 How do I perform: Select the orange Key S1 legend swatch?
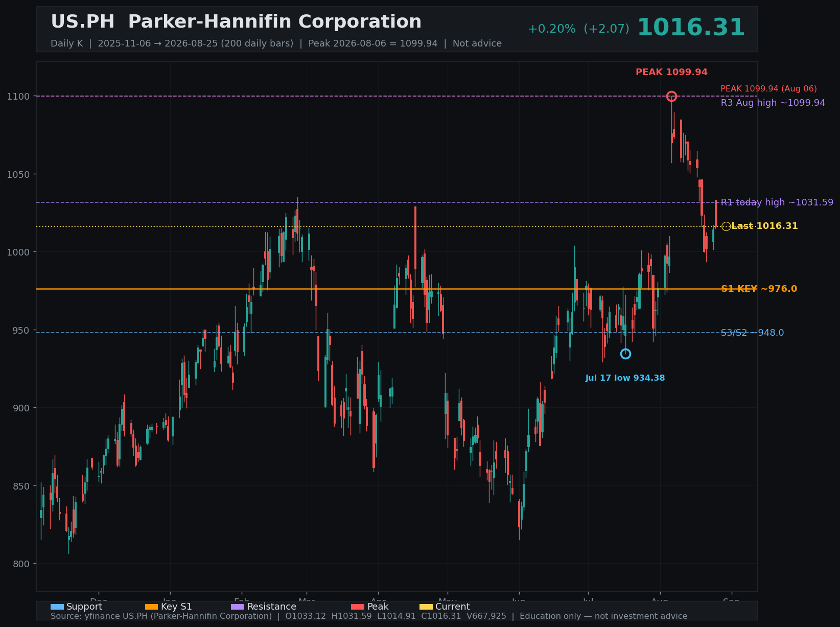[152, 607]
